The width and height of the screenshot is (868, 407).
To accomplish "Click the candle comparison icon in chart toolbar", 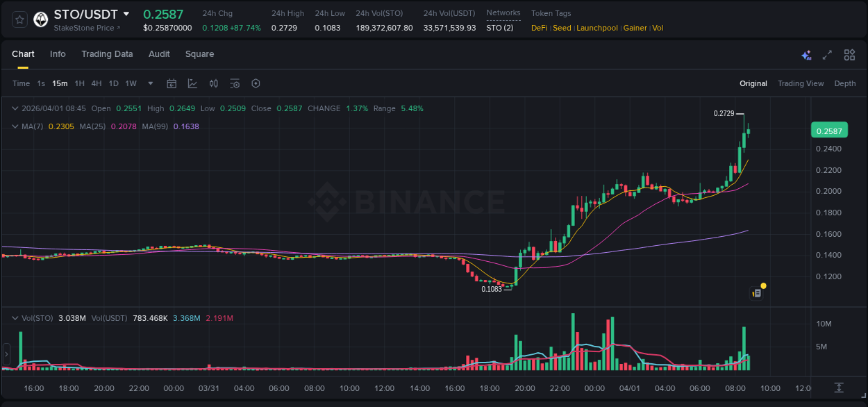I will pyautogui.click(x=214, y=83).
